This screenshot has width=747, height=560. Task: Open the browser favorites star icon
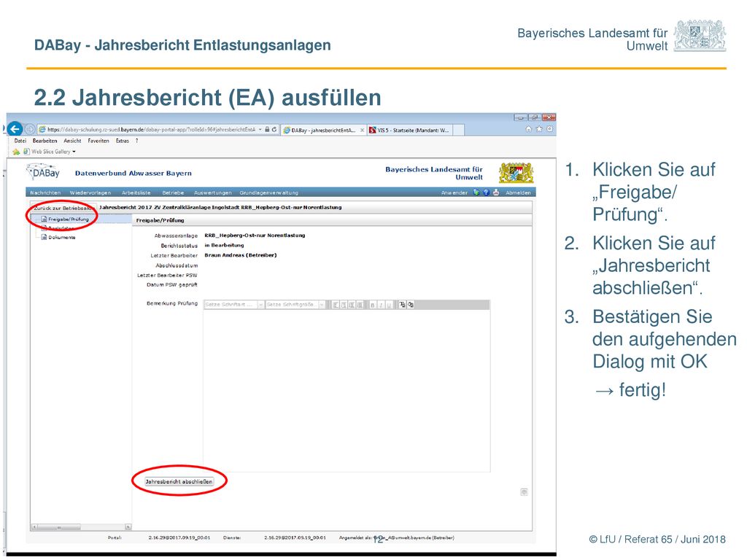click(539, 129)
